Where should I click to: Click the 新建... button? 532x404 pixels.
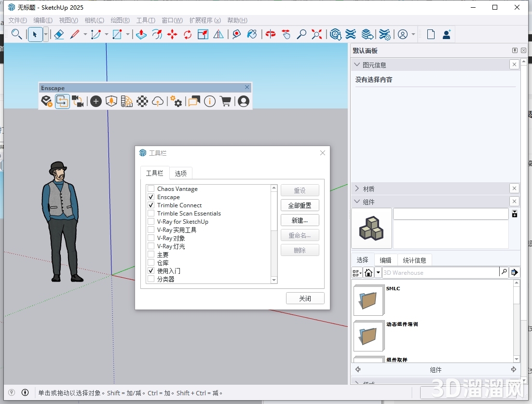(x=300, y=220)
